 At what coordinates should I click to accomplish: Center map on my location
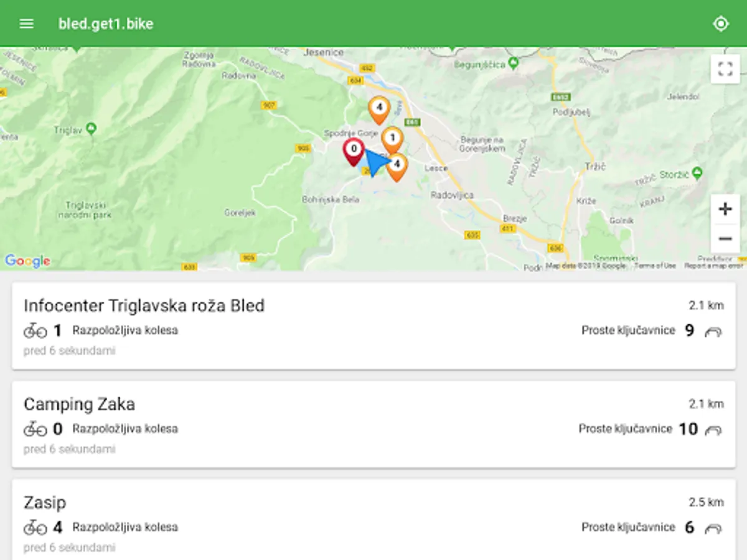(721, 24)
